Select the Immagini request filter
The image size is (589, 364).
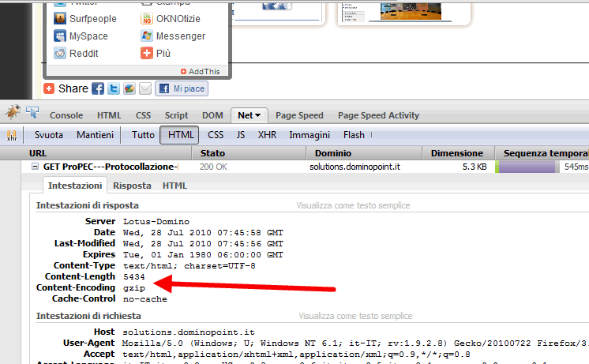click(310, 135)
